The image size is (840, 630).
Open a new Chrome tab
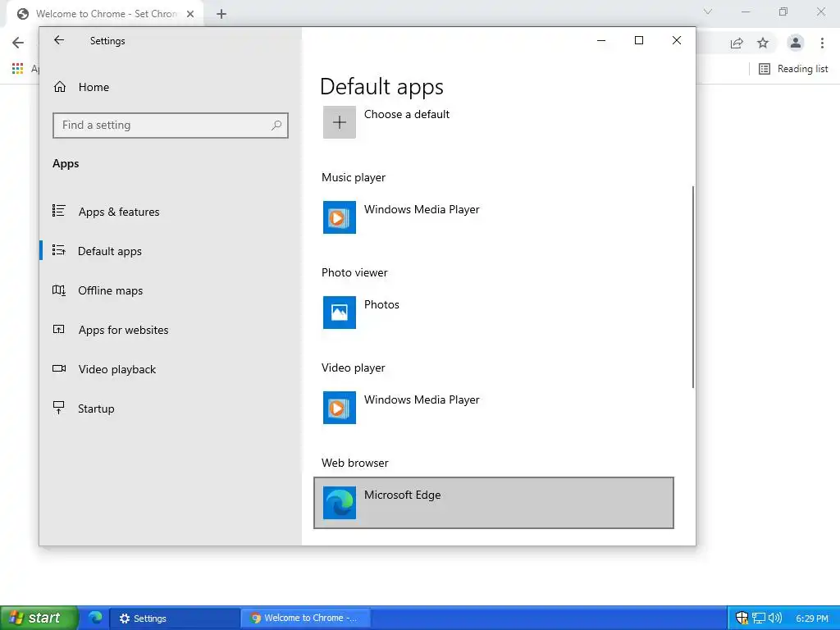coord(221,14)
